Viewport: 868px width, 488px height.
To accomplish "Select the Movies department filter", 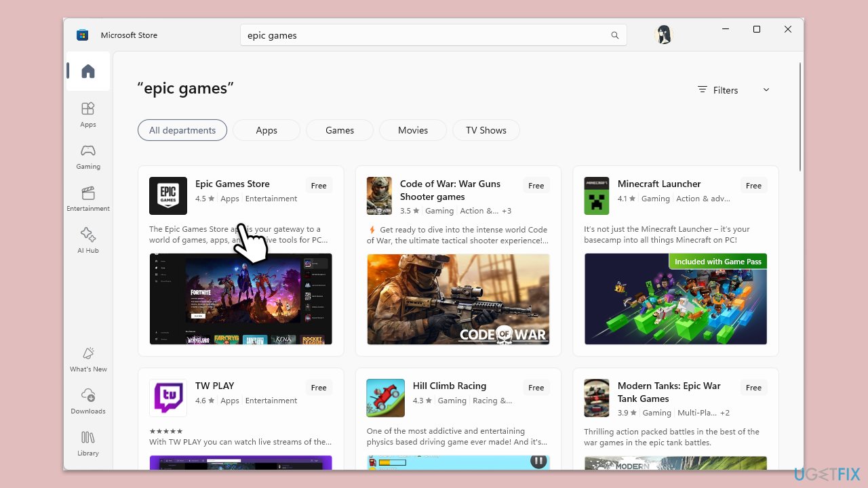I will pos(412,130).
